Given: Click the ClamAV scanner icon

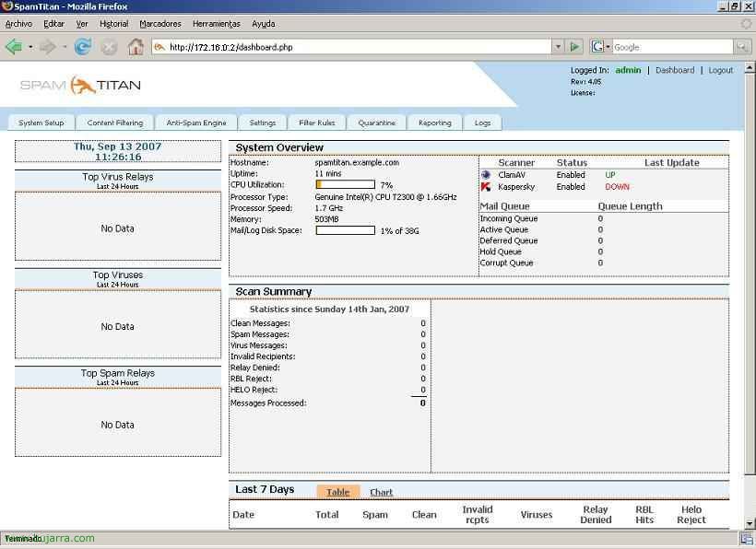Looking at the screenshot, I should click(486, 175).
